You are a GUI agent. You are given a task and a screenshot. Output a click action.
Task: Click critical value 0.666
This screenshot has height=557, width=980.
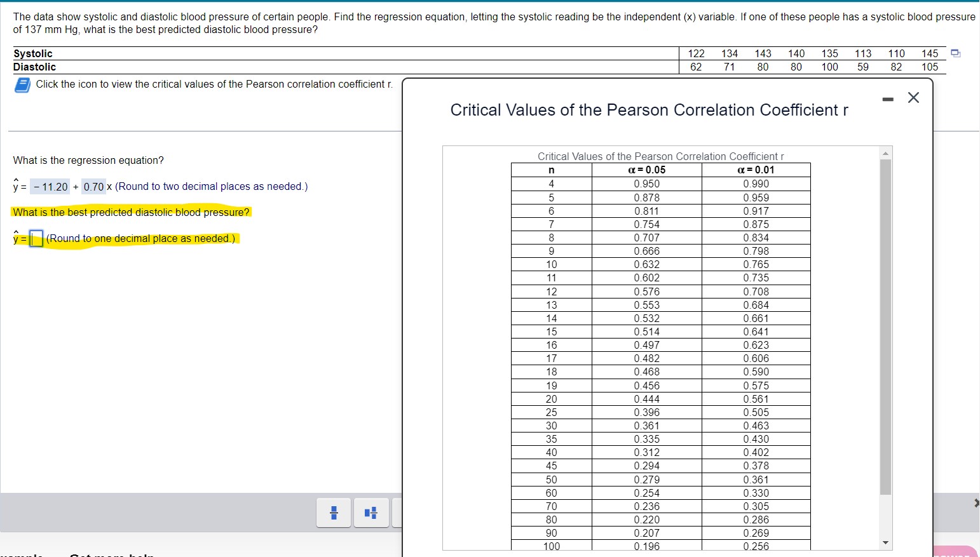tap(647, 251)
